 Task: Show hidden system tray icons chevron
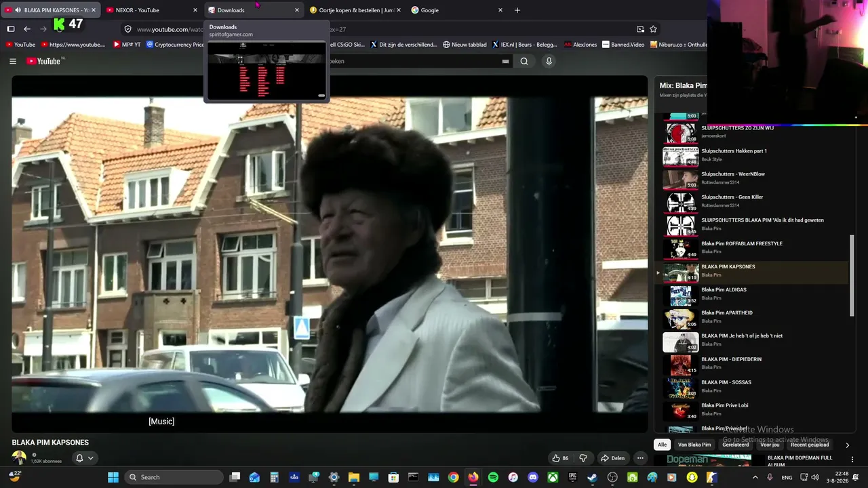(x=755, y=477)
